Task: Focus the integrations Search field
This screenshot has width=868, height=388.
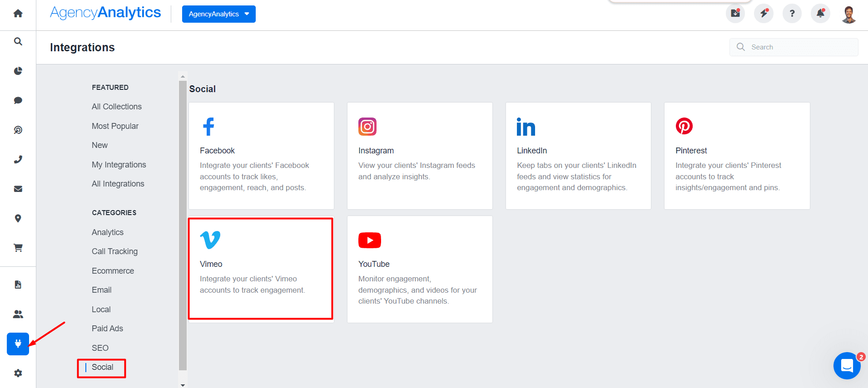Action: tap(794, 47)
